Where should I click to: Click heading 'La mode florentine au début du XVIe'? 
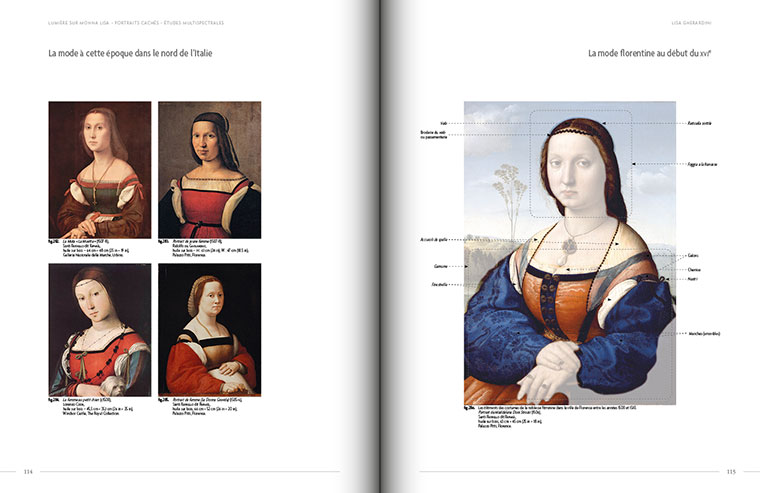(x=649, y=53)
